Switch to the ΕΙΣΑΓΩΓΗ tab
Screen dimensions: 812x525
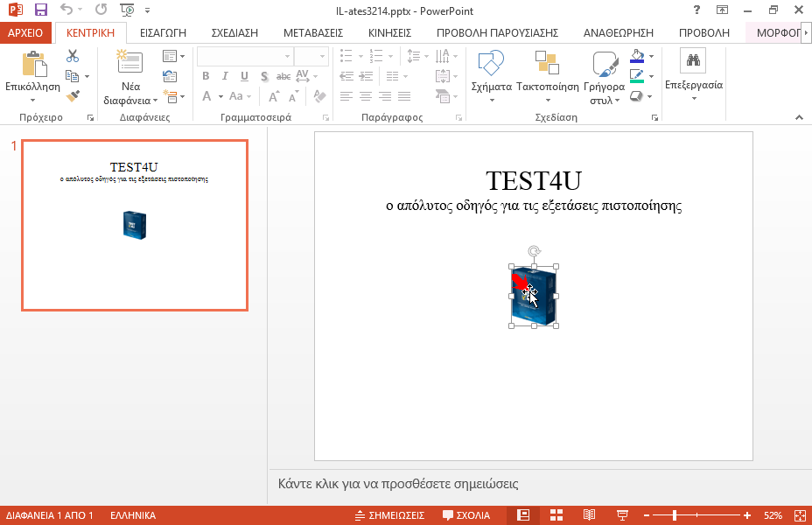pos(163,32)
